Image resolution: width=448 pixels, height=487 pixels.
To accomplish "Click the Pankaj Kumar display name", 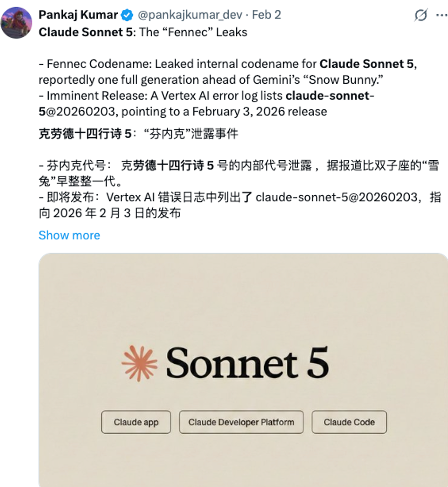I will [x=78, y=15].
